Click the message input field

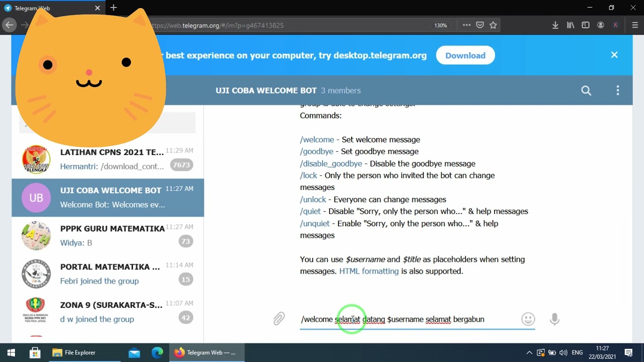[x=417, y=319]
